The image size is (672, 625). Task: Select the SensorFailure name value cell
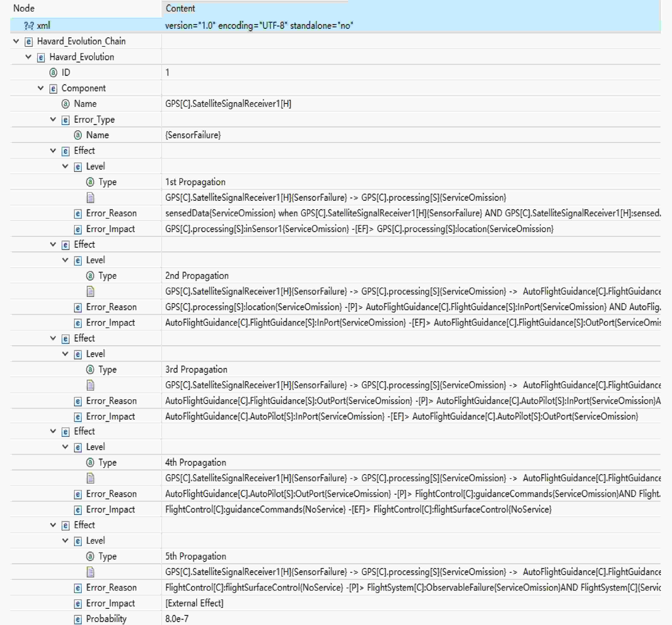point(193,135)
